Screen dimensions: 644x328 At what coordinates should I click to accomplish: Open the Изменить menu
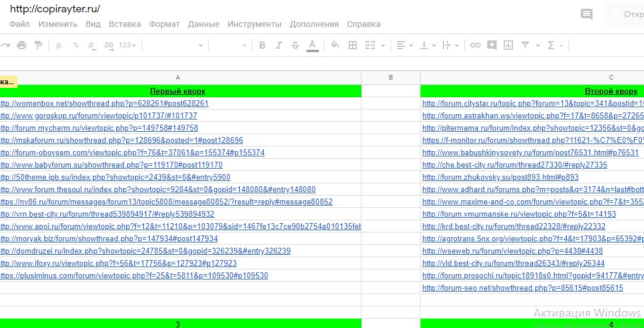58,24
